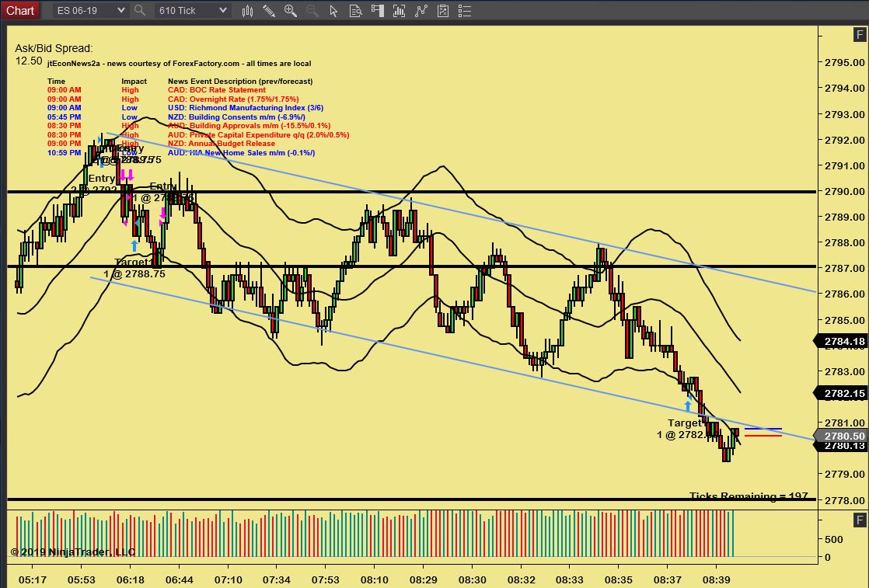Click the zoom out magnifier
Viewport: 869px width, 588px height.
(312, 11)
